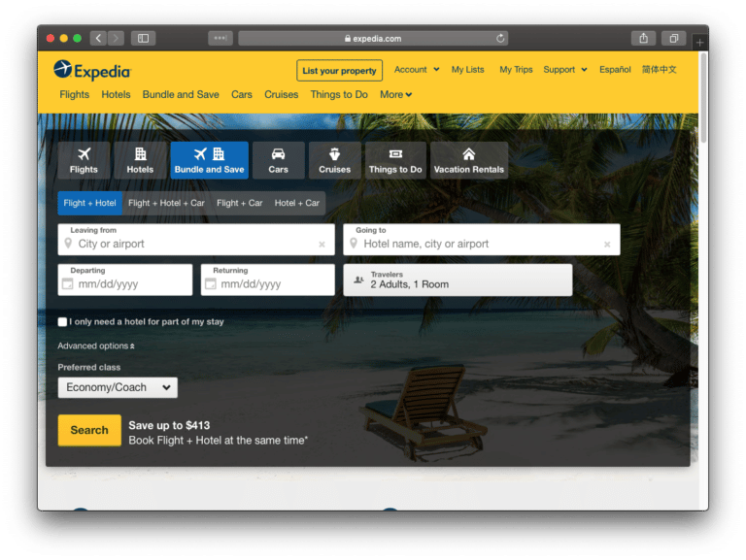Go forward with Safari forward arrow
This screenshot has height=560, width=746.
(x=116, y=38)
